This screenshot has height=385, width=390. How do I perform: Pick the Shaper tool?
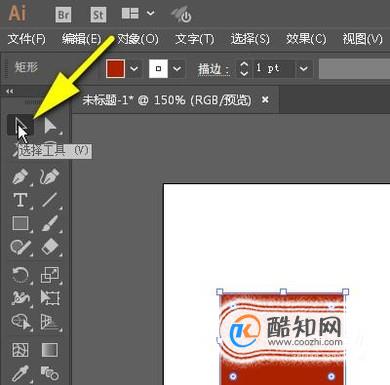(20, 247)
